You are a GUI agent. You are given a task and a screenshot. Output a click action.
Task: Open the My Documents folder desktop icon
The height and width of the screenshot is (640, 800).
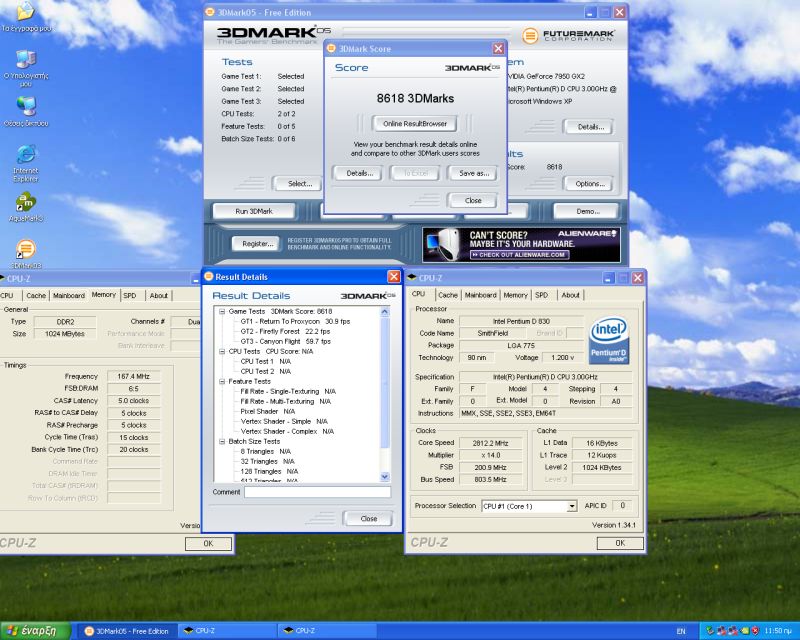[x=26, y=16]
